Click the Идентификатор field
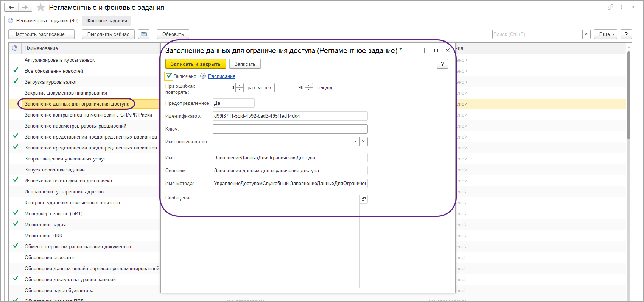644x302 pixels. point(290,116)
